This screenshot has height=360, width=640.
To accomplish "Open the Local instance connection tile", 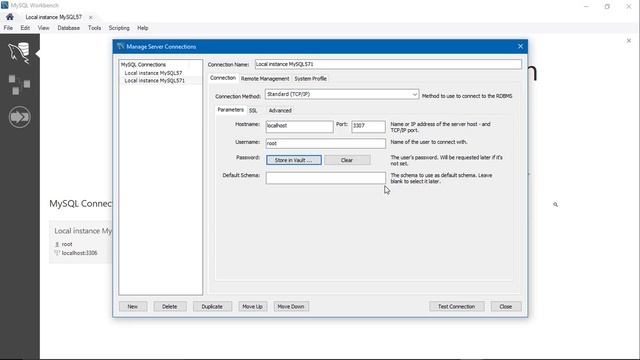I will tap(81, 242).
